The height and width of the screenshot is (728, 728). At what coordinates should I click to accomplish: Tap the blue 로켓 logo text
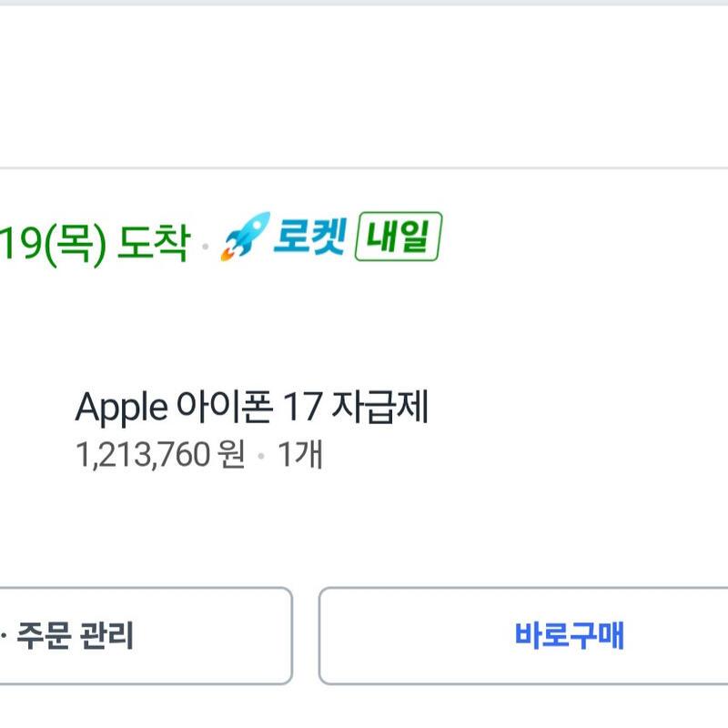click(x=308, y=237)
